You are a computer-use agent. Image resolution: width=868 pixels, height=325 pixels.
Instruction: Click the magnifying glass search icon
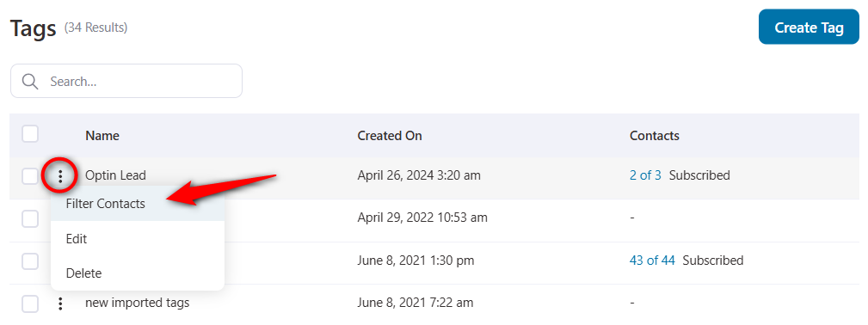pos(30,82)
